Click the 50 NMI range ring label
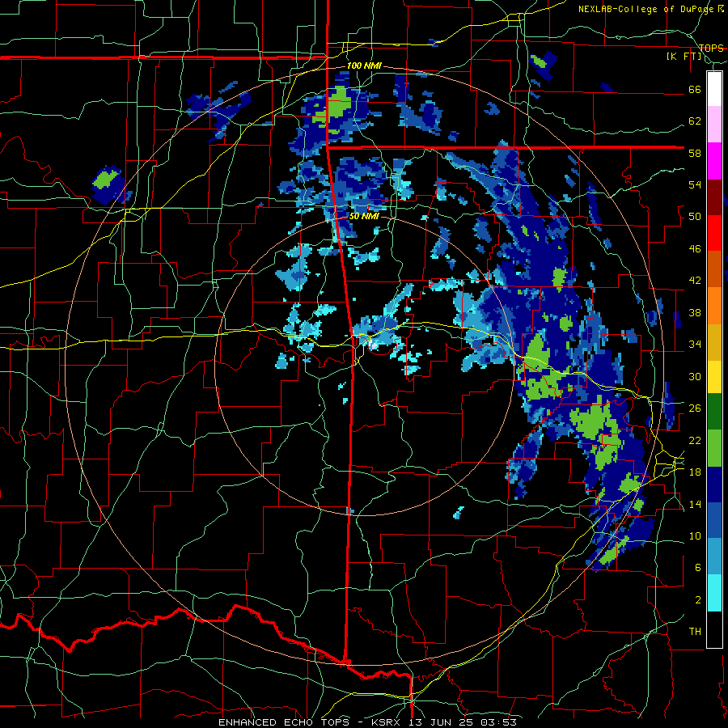This screenshot has height=728, width=728. pyautogui.click(x=364, y=216)
